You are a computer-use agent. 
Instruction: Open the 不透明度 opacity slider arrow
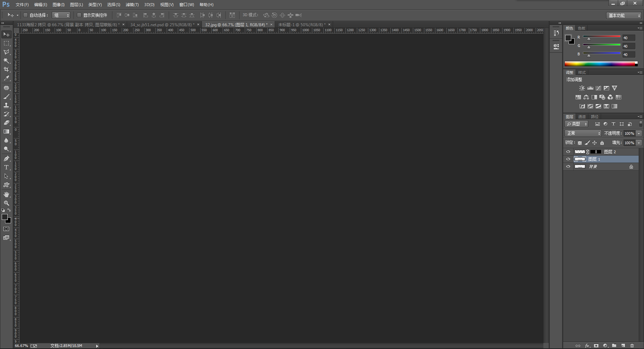pos(639,133)
